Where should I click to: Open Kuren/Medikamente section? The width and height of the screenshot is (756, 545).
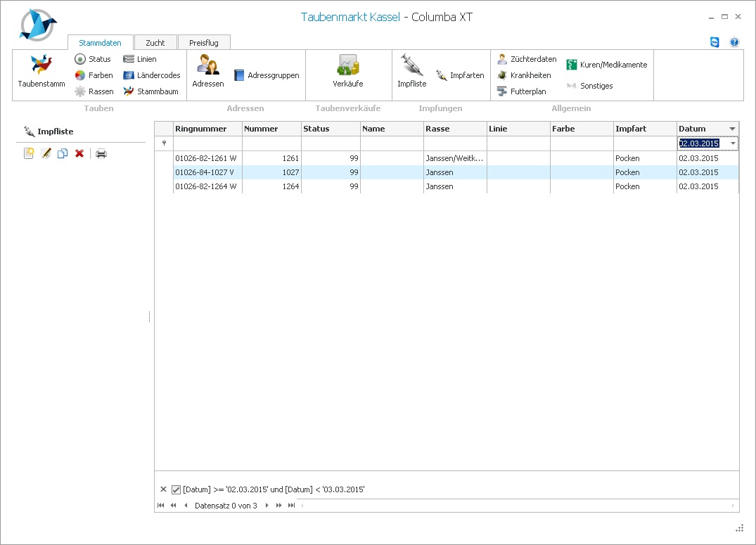606,65
